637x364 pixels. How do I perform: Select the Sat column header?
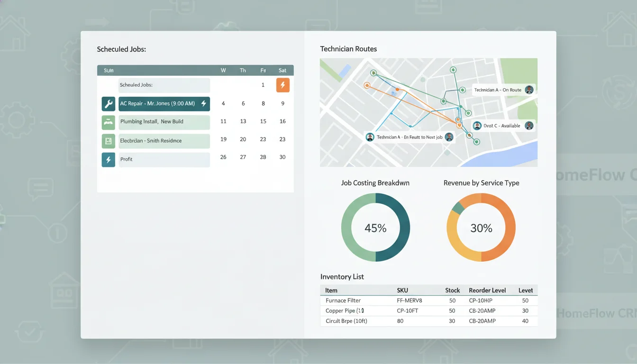282,70
